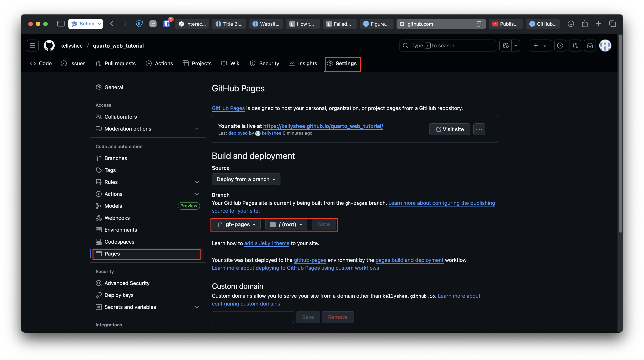
Task: Expand Secrets and variables chevron
Action: point(197,307)
